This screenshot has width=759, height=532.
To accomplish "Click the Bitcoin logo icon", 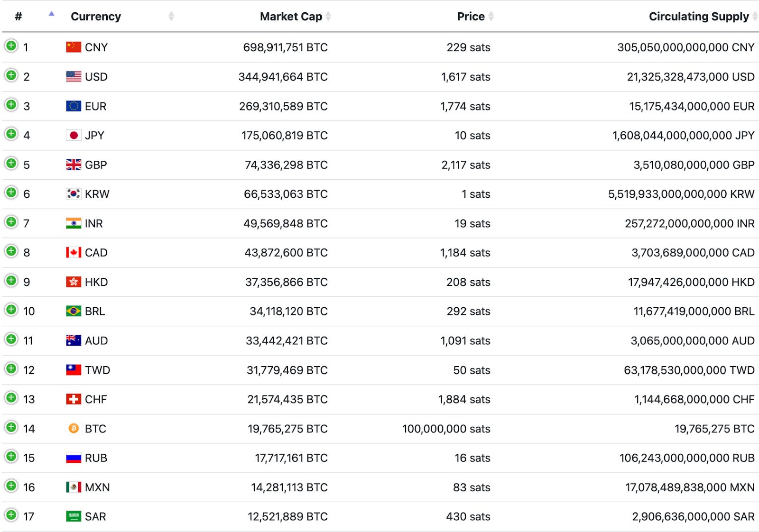I will 74,429.
